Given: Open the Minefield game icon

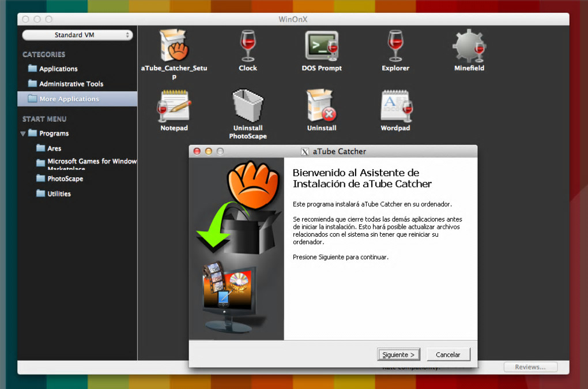Looking at the screenshot, I should [469, 46].
